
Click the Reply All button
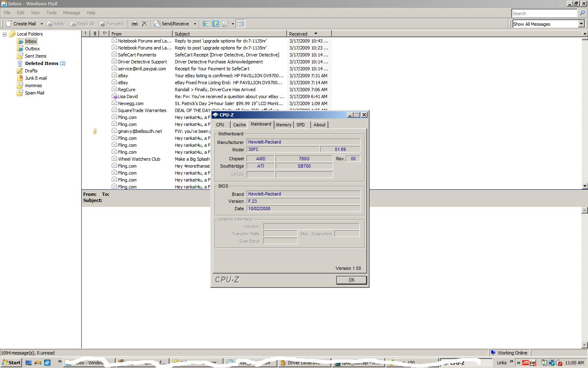click(82, 24)
